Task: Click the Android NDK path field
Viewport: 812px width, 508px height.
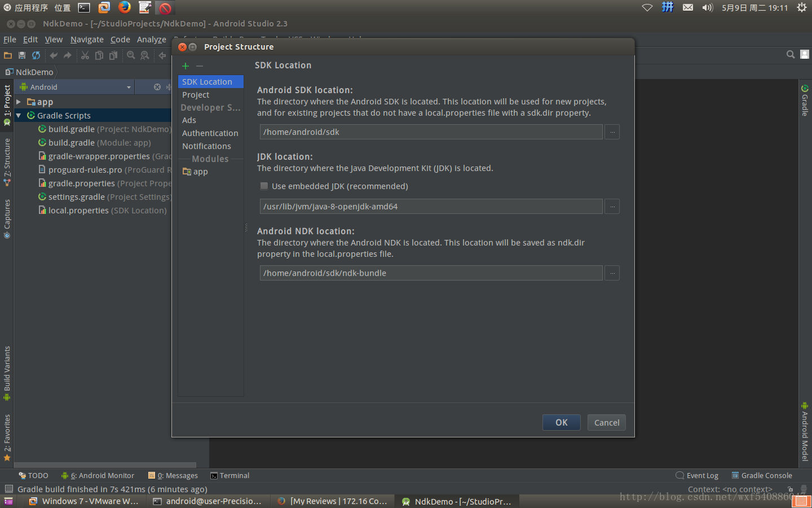Action: coord(431,273)
